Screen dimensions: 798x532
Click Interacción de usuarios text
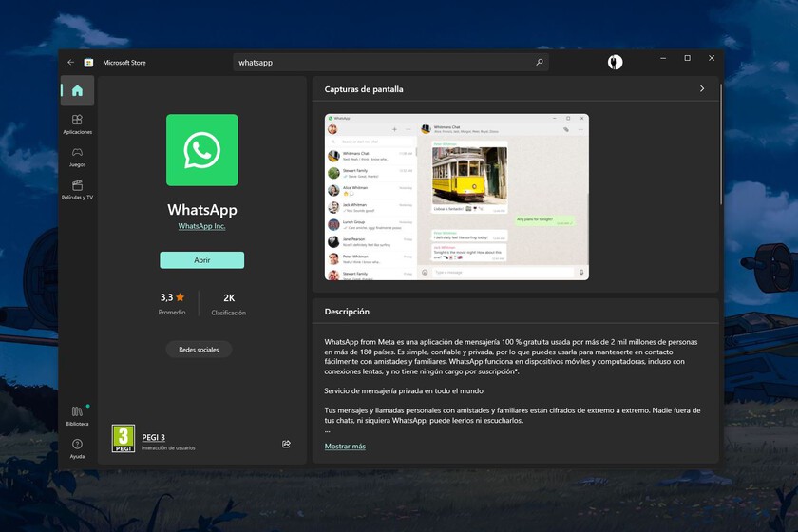168,448
